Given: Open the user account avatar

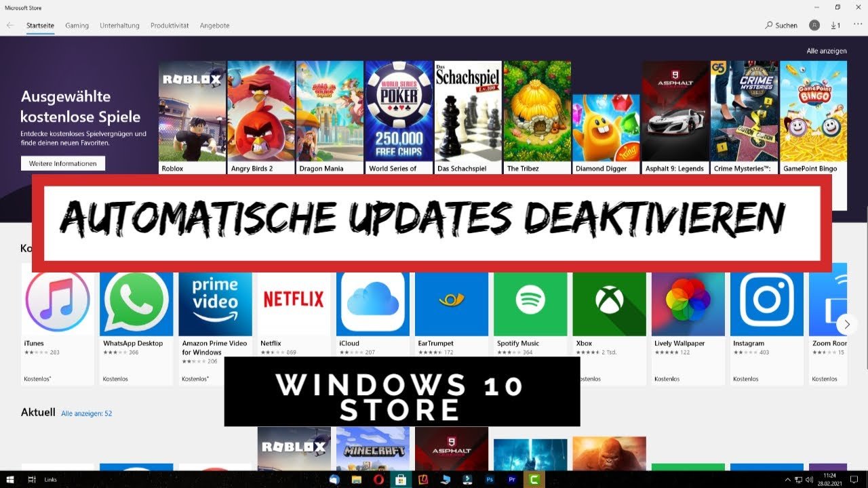Looking at the screenshot, I should pos(814,25).
